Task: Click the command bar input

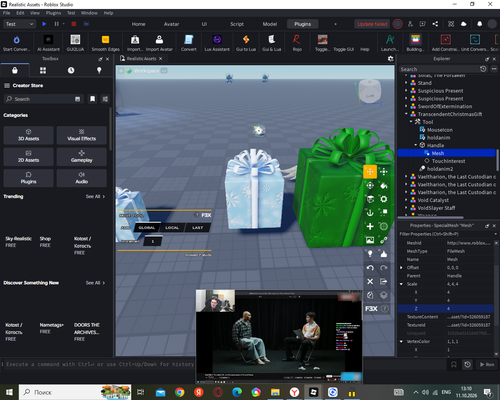Action: [x=99, y=364]
